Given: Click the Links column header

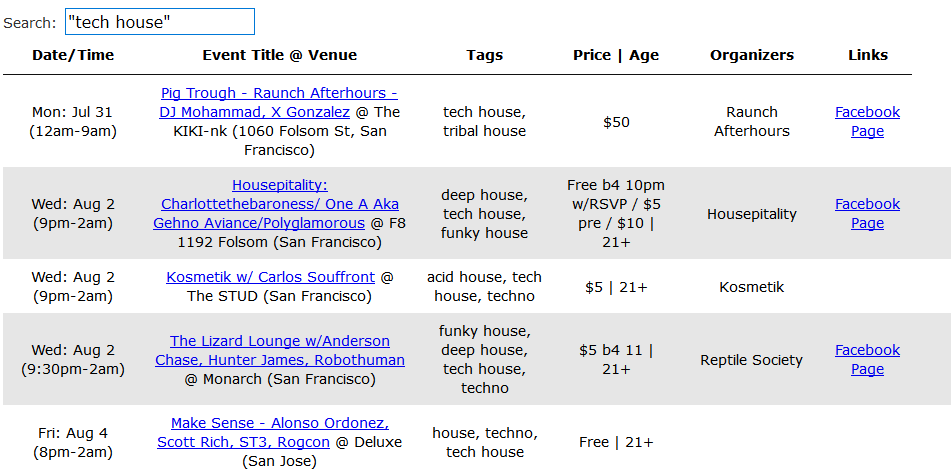Looking at the screenshot, I should click(x=867, y=55).
